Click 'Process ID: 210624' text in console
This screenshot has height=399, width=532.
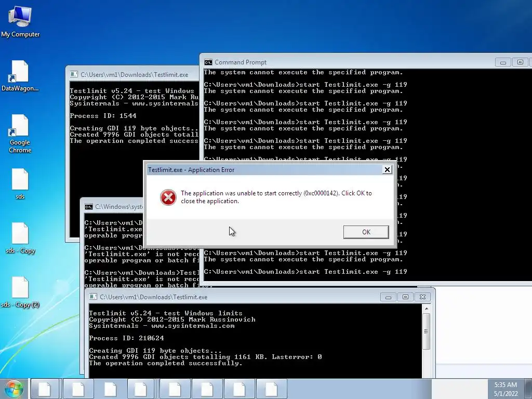click(126, 338)
